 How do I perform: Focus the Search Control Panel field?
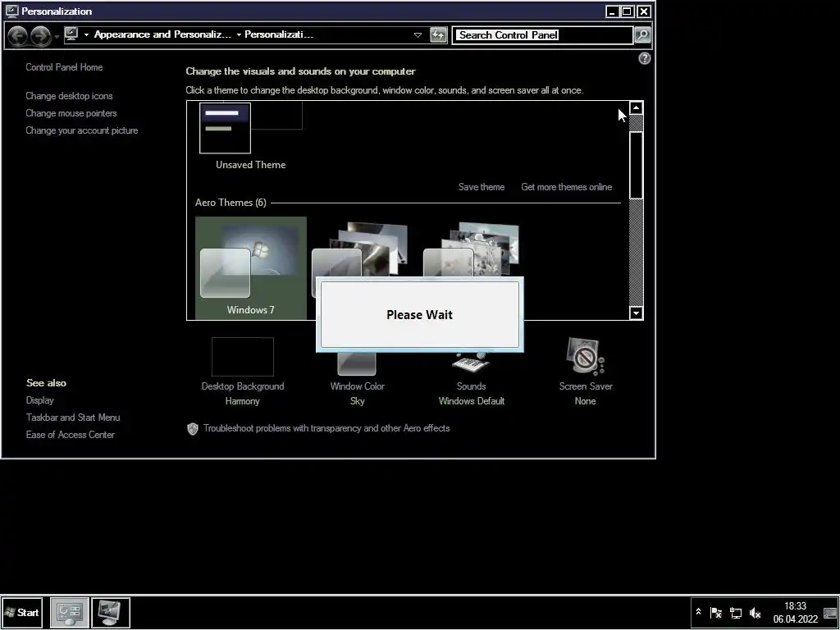(x=542, y=35)
